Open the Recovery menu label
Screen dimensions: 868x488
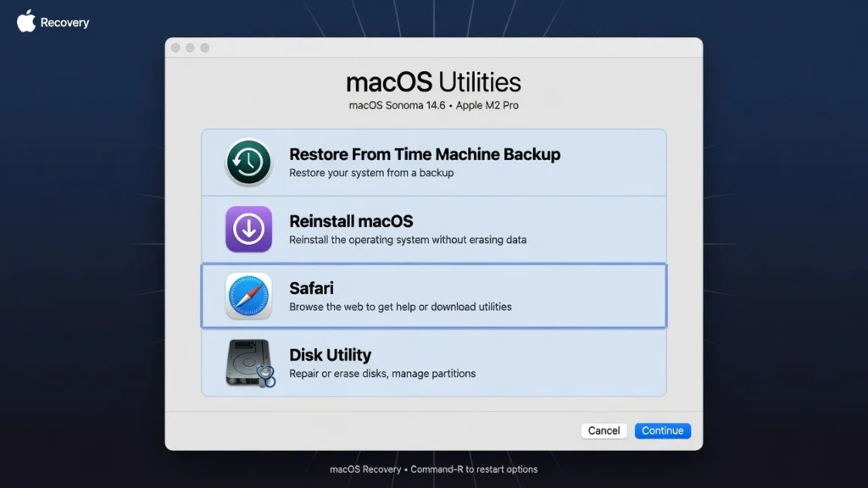click(64, 23)
